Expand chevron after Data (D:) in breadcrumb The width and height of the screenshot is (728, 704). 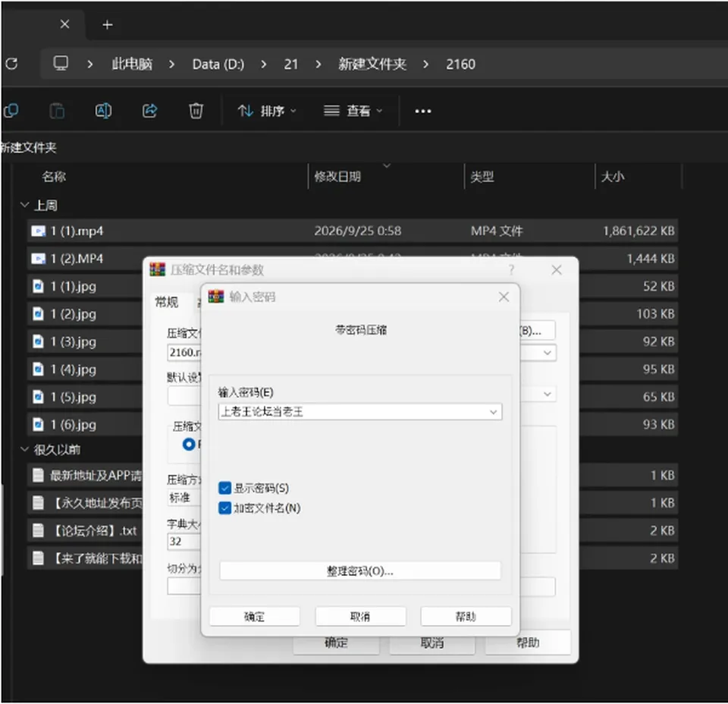pyautogui.click(x=264, y=64)
